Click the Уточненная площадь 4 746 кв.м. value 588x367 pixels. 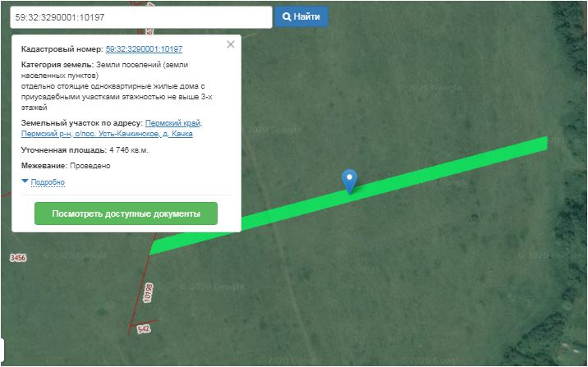[129, 150]
